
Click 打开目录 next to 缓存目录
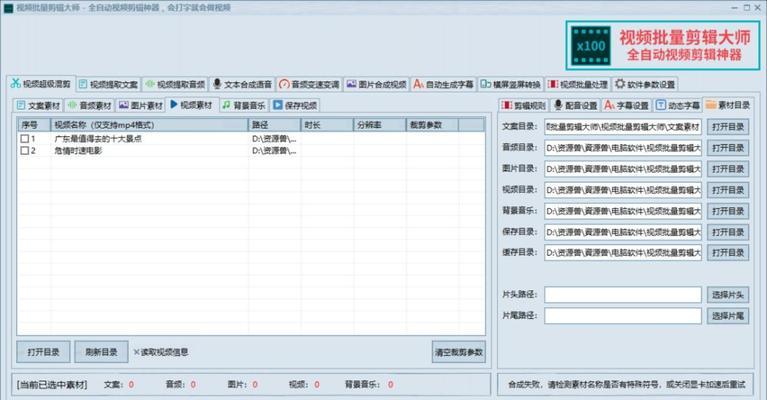(728, 252)
